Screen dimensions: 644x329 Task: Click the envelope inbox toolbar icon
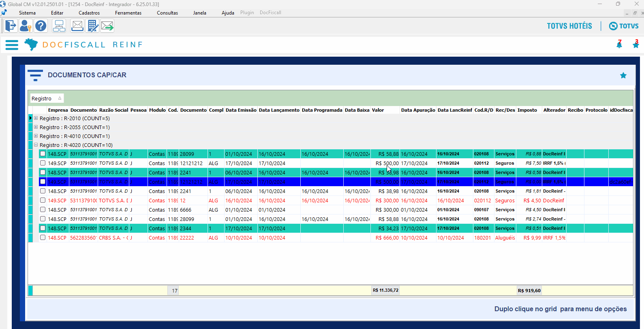[x=77, y=26]
